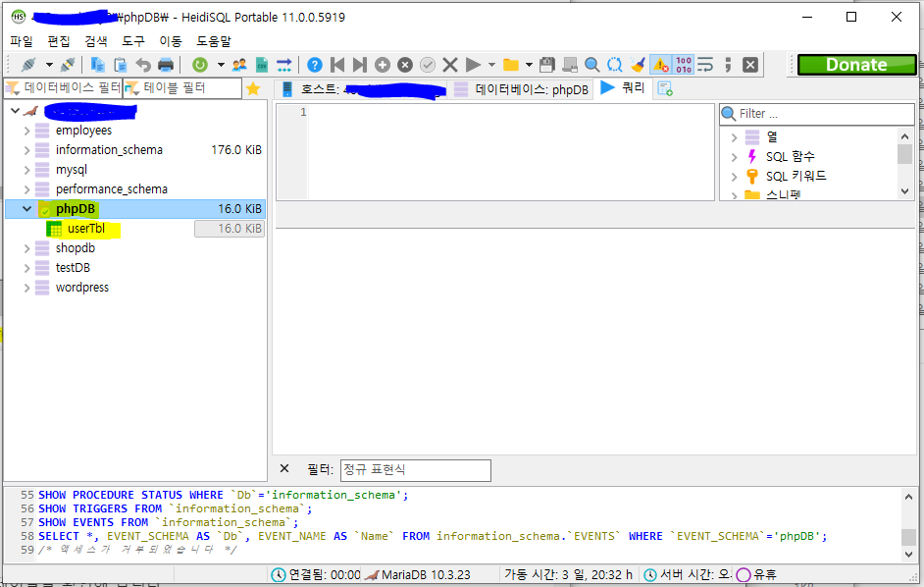
Task: Open the recent files dropdown arrow
Action: point(529,65)
